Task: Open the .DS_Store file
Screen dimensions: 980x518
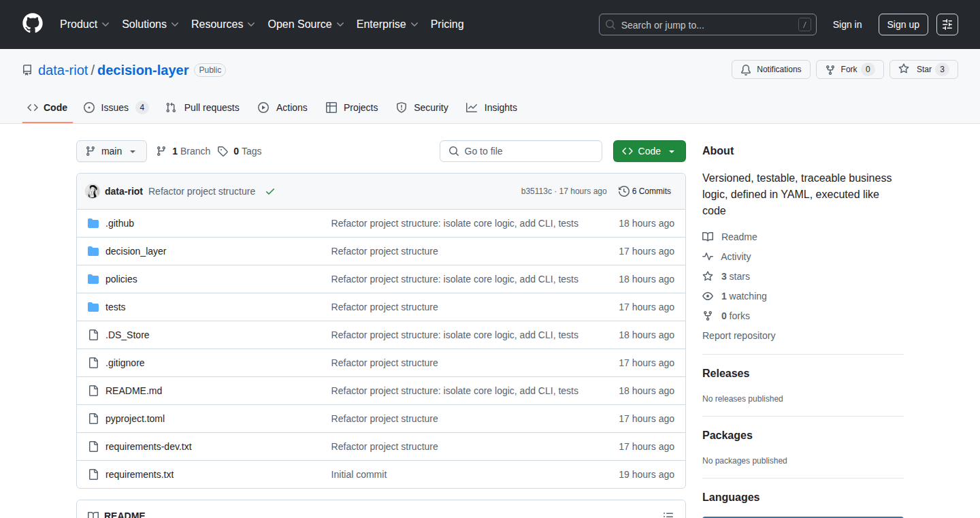Action: click(x=127, y=335)
